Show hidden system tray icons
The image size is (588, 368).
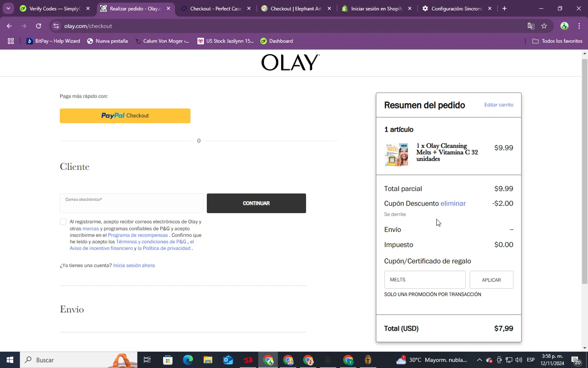[479, 360]
